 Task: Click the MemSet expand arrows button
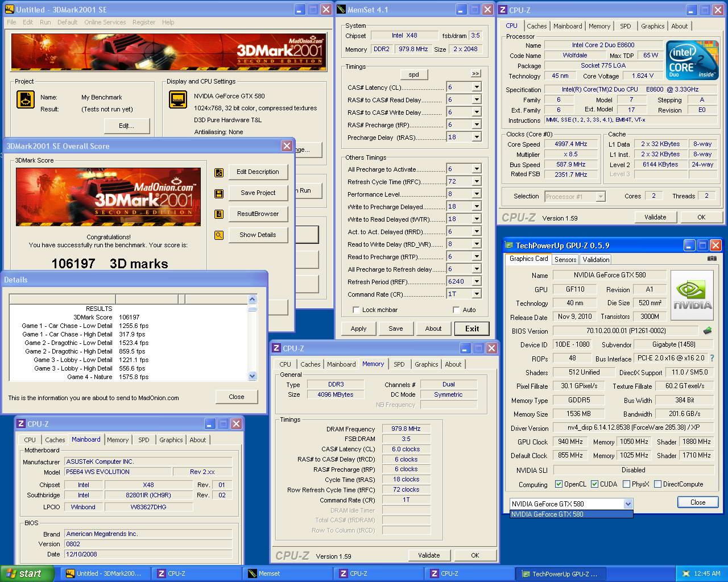click(x=475, y=73)
